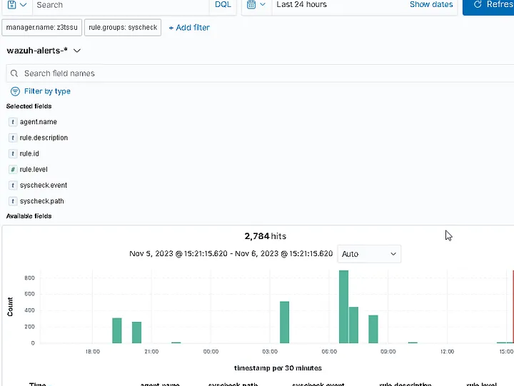The width and height of the screenshot is (514, 386).
Task: Open the Filter by type options
Action: click(x=41, y=91)
